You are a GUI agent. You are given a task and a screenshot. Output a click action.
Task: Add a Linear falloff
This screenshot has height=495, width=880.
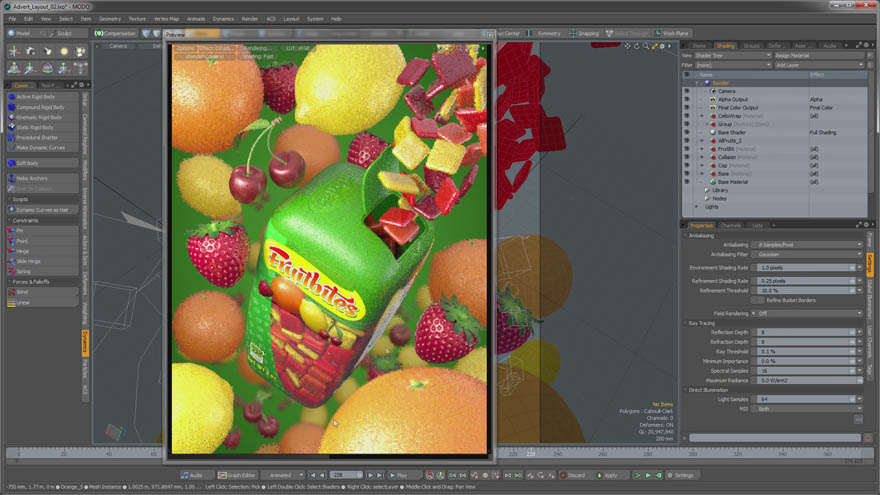tap(42, 302)
